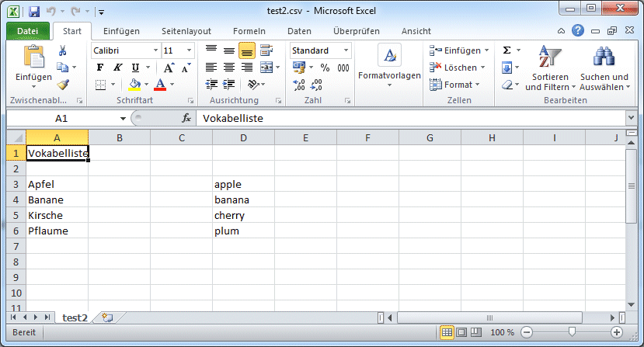Image resolution: width=644 pixels, height=347 pixels.
Task: Switch to Page Layout view in status bar
Action: point(461,332)
